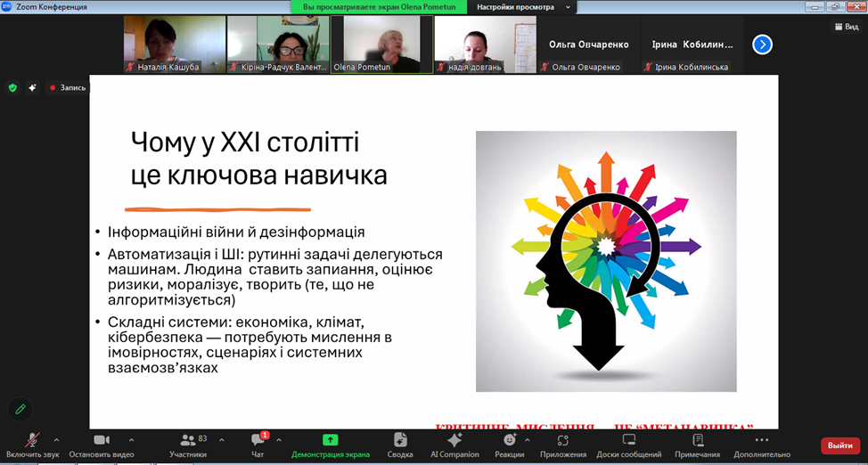The image size is (868, 465).
Task: Switch layout using the Вид button
Action: point(845,27)
